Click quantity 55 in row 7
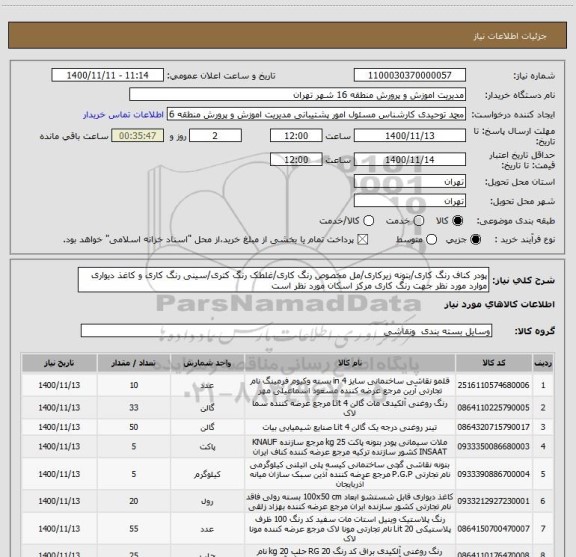The width and height of the screenshot is (576, 557). coord(134,529)
